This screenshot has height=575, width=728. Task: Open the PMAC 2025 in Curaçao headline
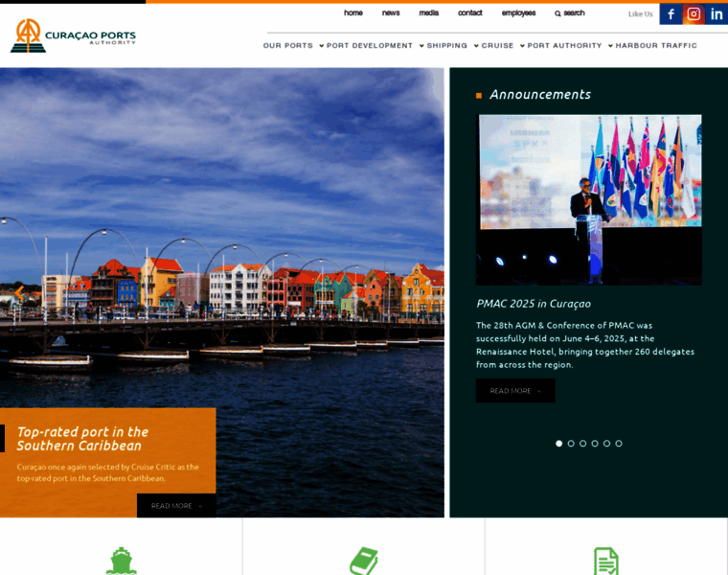[534, 304]
